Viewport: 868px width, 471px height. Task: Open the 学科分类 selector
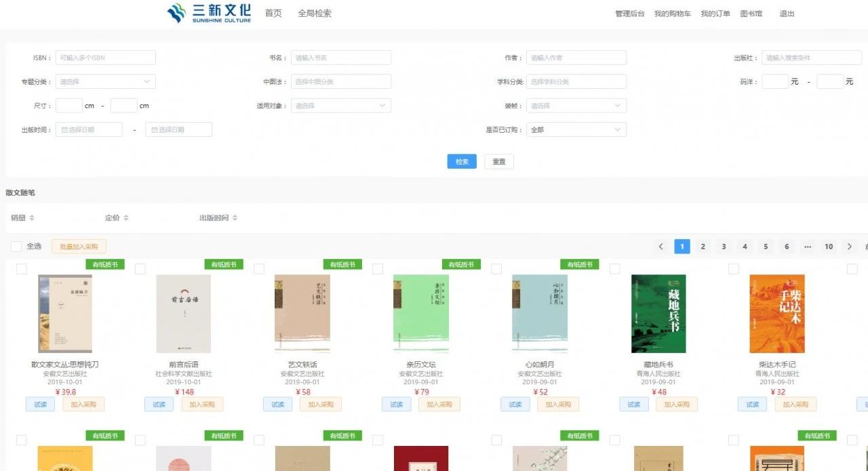(576, 81)
